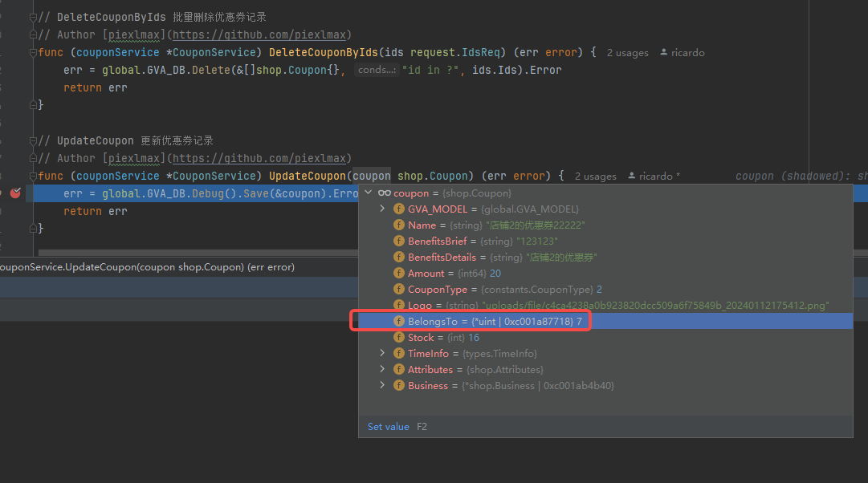
Task: Expand the TimeInfo node
Action: [383, 354]
